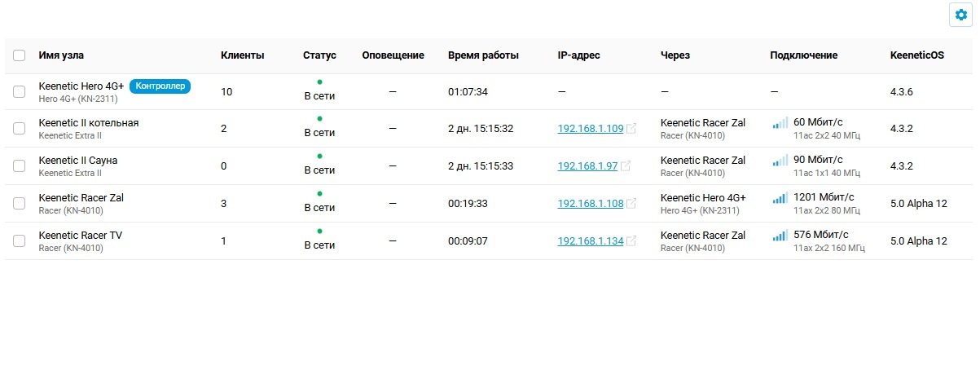This screenshot has width=980, height=375.
Task: Open IP address link 192.168.1.108
Action: pos(591,204)
